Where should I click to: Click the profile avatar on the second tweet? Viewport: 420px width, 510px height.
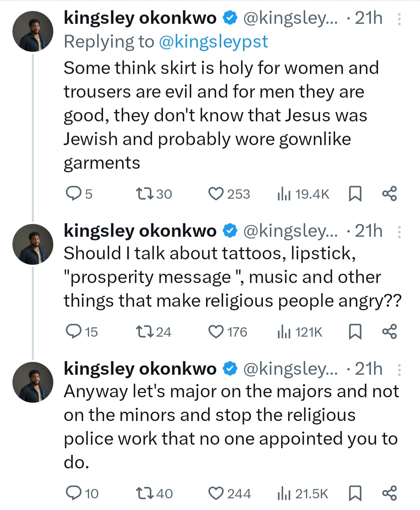[33, 245]
